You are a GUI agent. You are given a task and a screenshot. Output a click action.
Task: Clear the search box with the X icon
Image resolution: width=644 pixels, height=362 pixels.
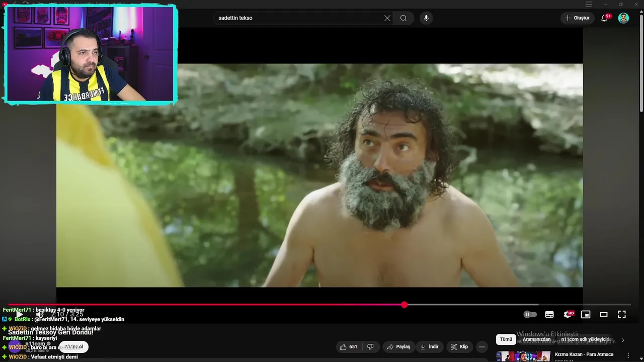[387, 18]
